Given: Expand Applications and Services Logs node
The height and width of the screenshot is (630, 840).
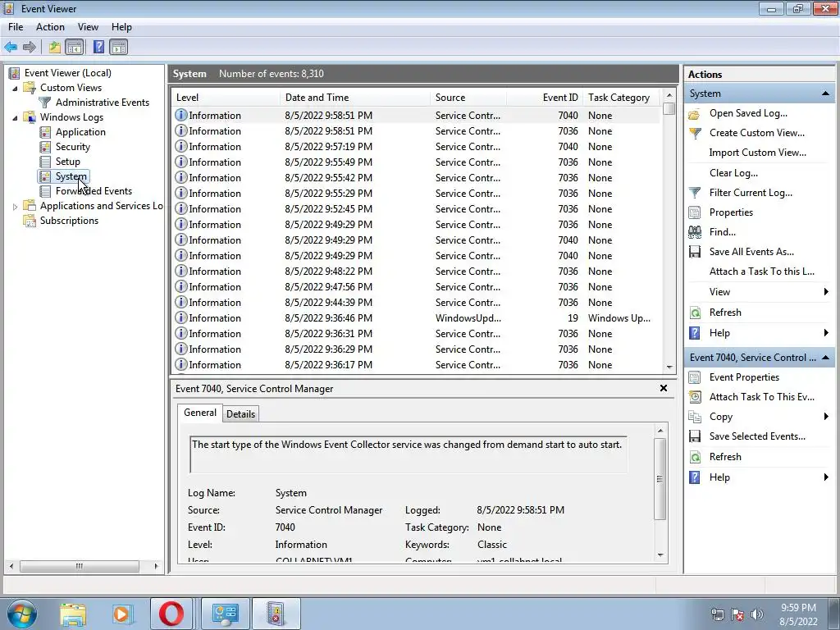Looking at the screenshot, I should point(15,206).
